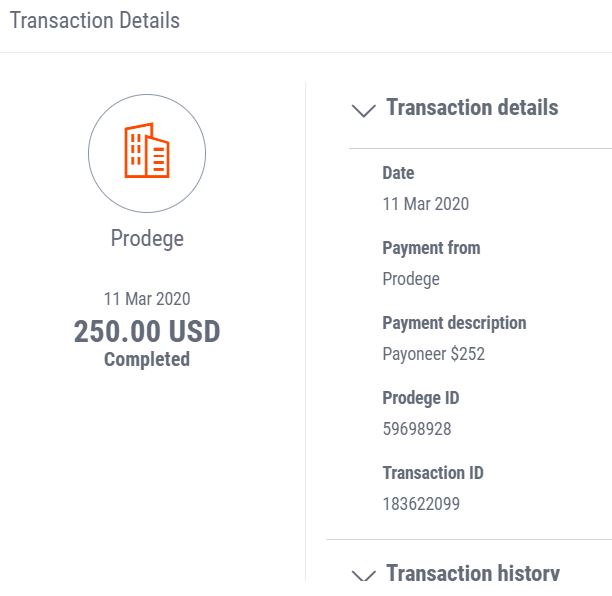
Task: Click the Transaction ID label
Action: coord(433,473)
